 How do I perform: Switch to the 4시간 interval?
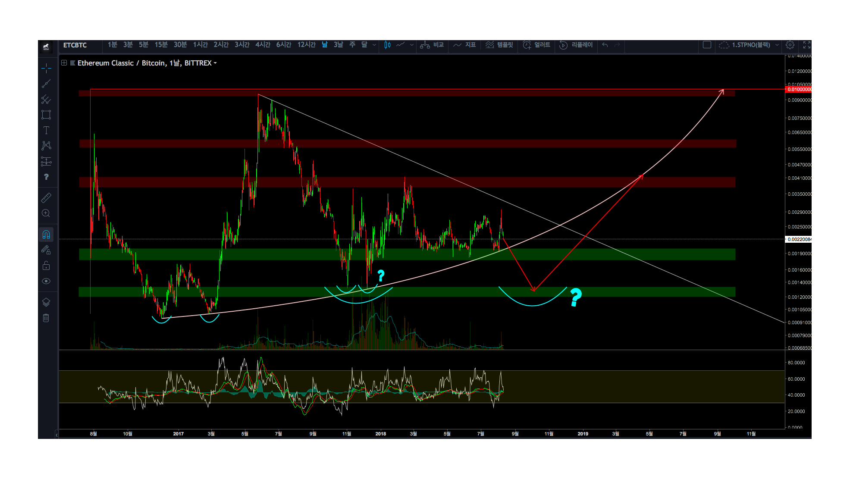coord(263,45)
